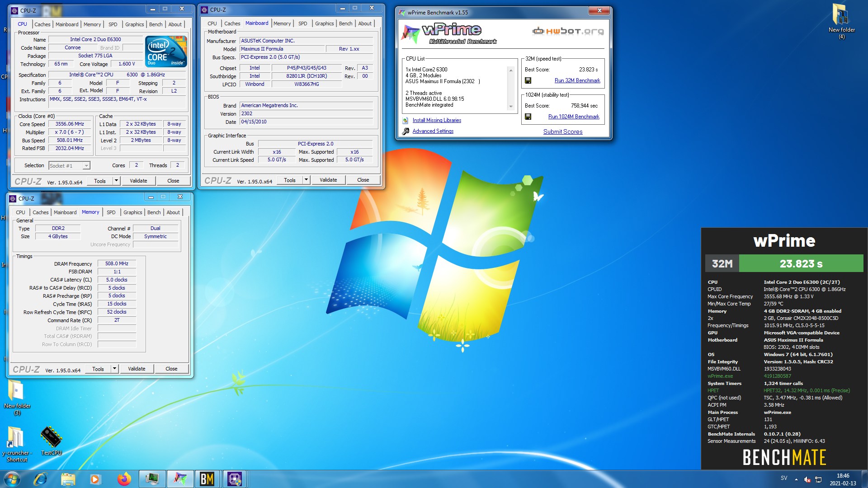Click Run 32M Benchmark link
The width and height of the screenshot is (868, 488).
click(577, 80)
